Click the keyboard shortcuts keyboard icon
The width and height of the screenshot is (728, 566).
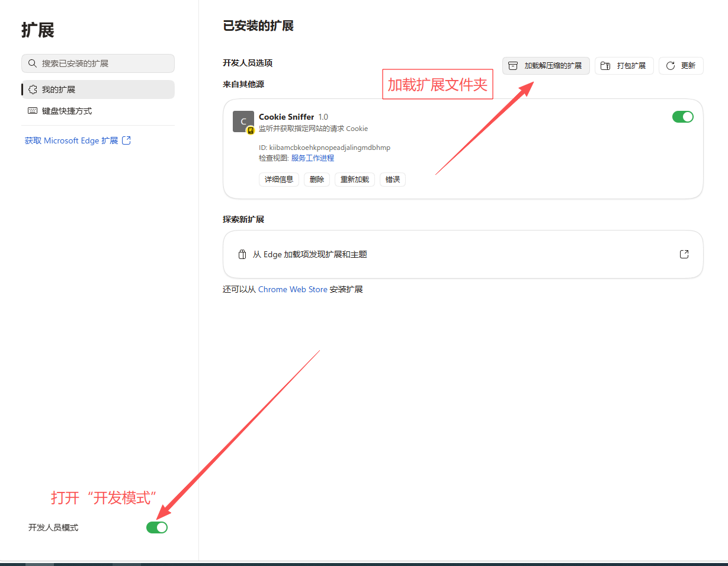pos(33,111)
